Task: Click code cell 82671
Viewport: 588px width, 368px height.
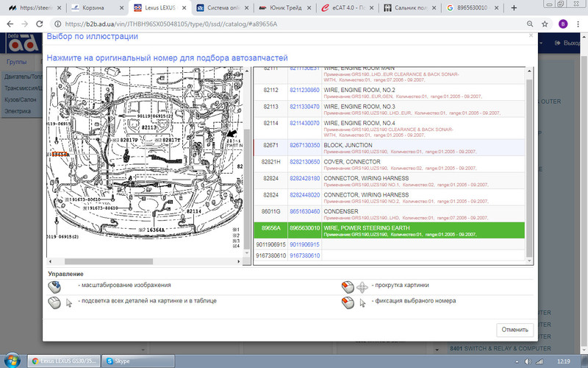Action: 270,145
